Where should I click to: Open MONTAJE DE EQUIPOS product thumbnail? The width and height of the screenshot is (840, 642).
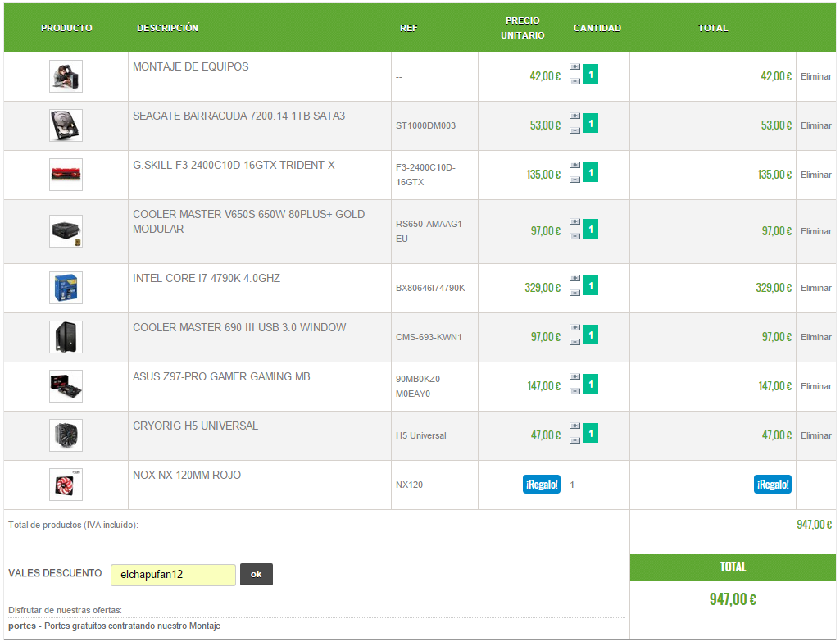pyautogui.click(x=66, y=76)
